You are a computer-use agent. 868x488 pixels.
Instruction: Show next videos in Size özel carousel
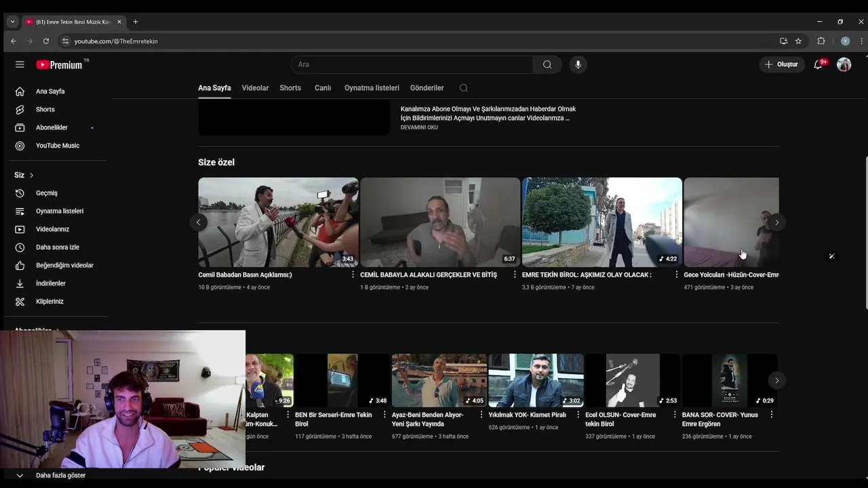click(x=776, y=222)
